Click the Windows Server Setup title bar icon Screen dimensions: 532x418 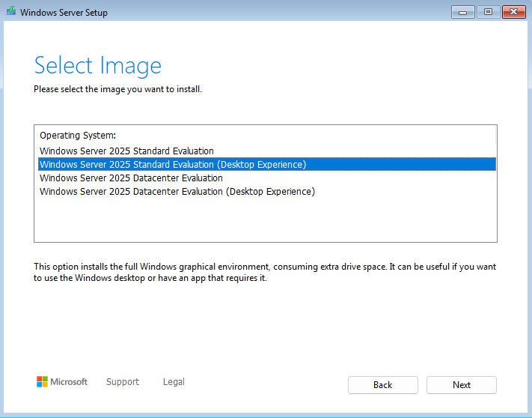click(x=10, y=13)
